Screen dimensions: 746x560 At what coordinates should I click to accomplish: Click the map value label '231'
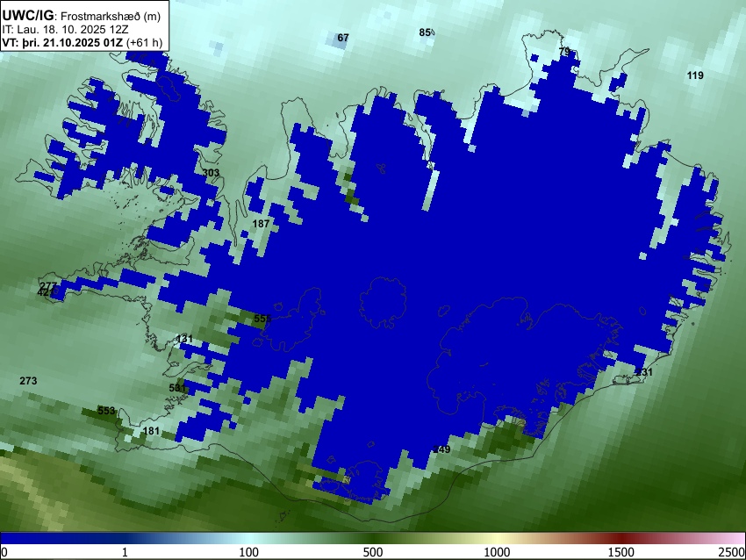pyautogui.click(x=644, y=372)
